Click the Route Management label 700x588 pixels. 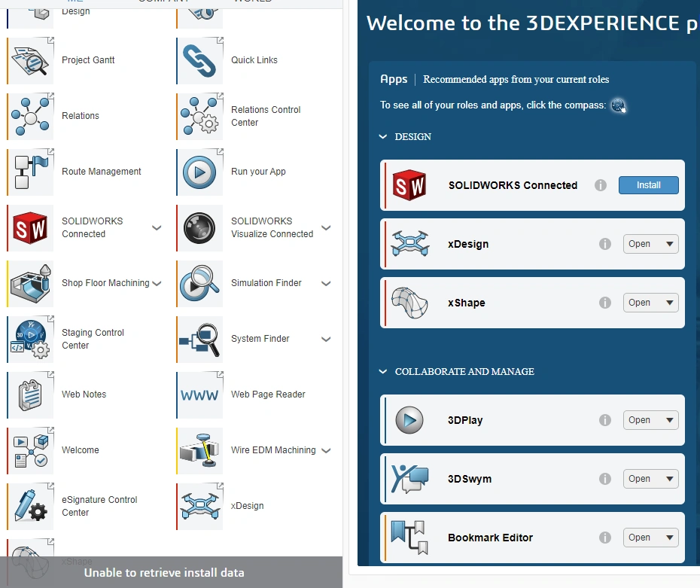click(x=102, y=172)
